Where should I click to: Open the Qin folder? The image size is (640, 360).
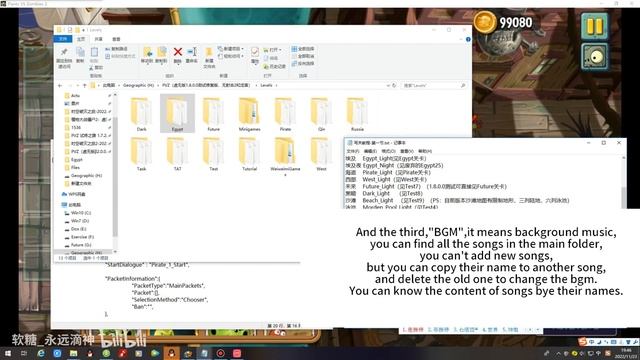click(321, 114)
